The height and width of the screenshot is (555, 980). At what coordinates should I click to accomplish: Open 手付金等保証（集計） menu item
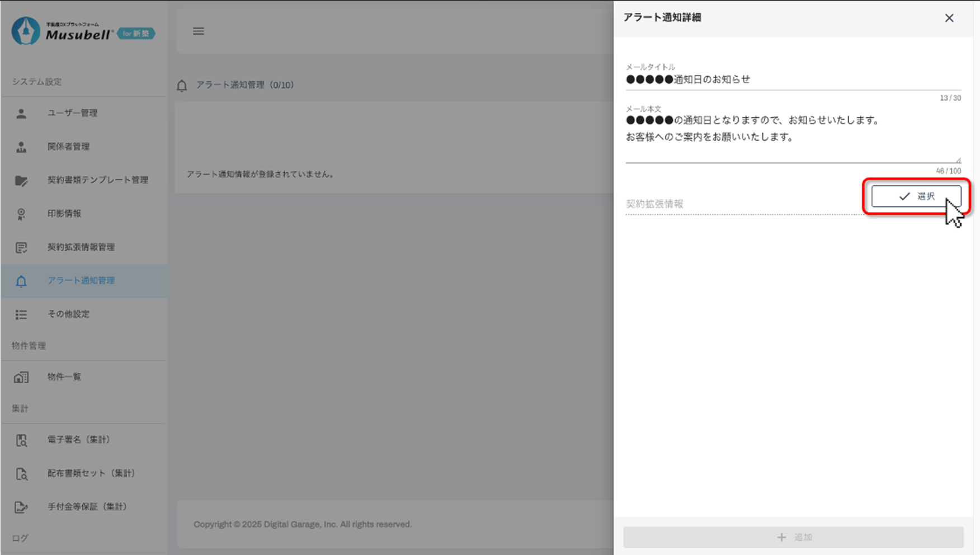(x=87, y=507)
